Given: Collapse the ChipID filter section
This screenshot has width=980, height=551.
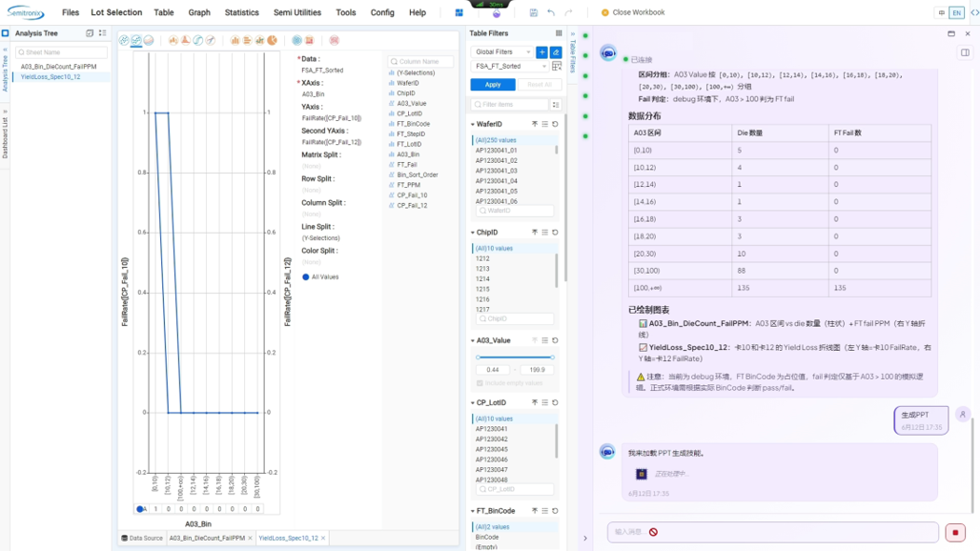Looking at the screenshot, I should click(473, 233).
